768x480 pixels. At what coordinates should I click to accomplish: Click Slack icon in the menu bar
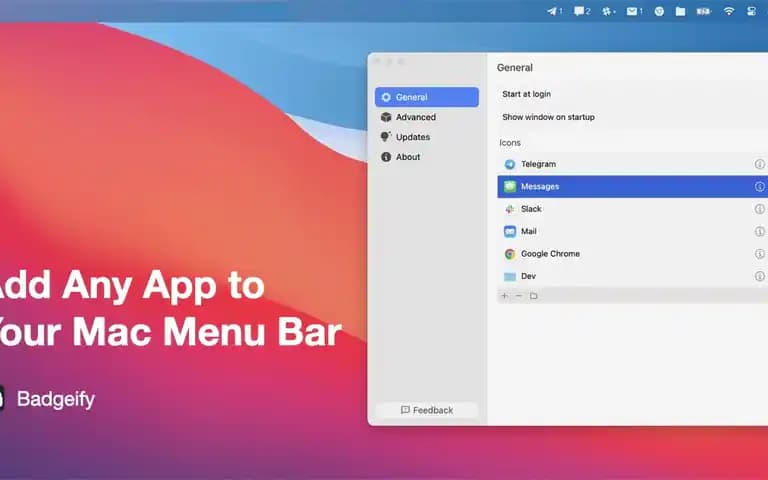608,11
